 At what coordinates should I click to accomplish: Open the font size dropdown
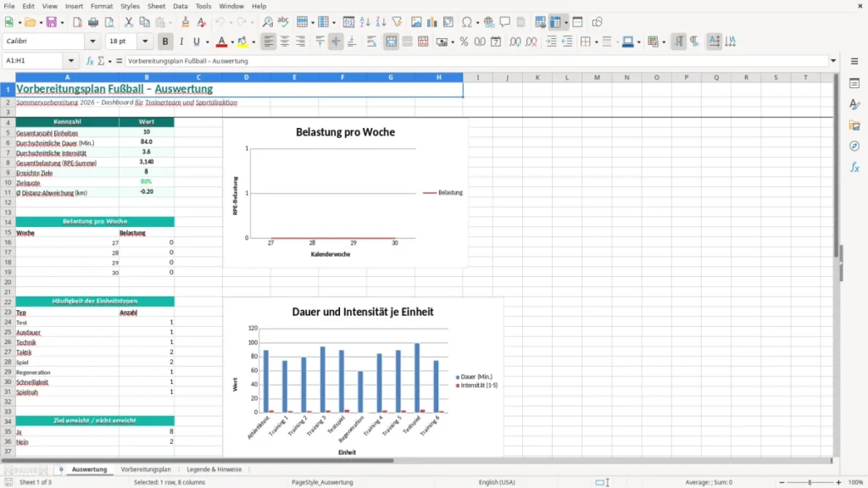(145, 41)
